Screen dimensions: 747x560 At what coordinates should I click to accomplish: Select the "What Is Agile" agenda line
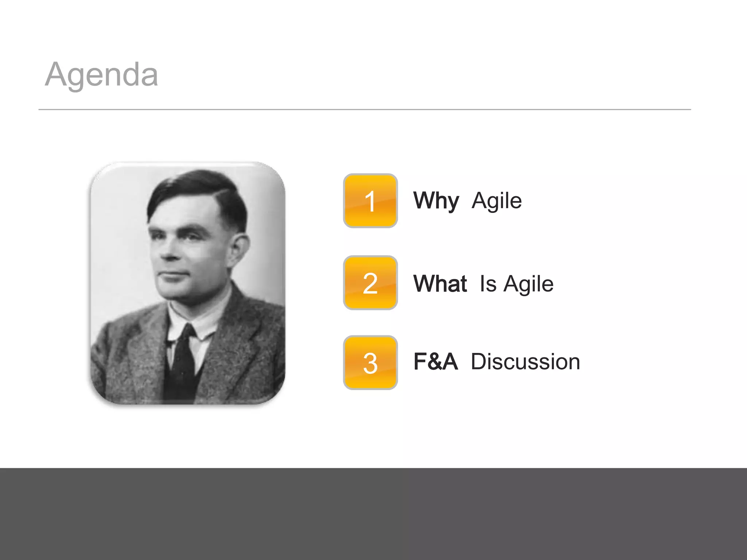click(483, 284)
